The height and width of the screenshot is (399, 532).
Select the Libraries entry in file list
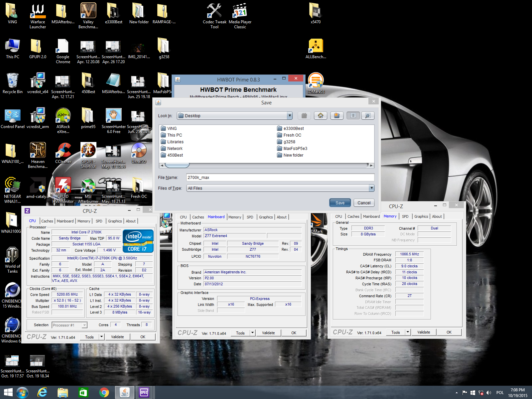(172, 142)
